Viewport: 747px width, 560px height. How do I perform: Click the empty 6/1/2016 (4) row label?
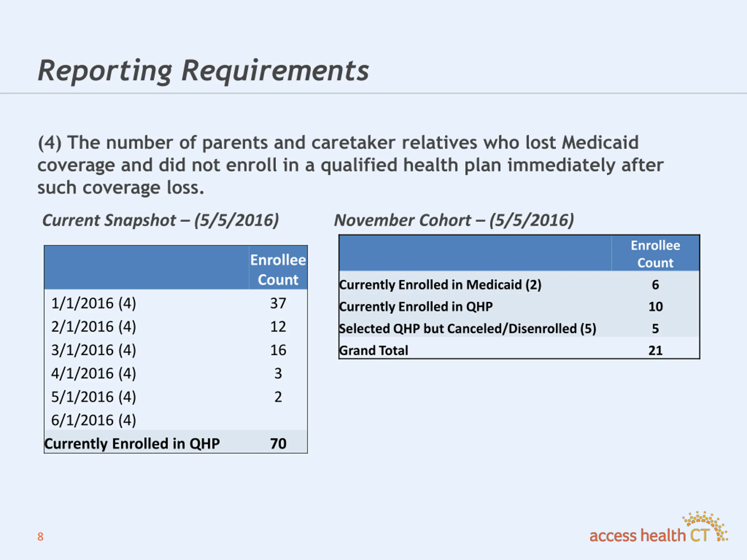(x=94, y=420)
